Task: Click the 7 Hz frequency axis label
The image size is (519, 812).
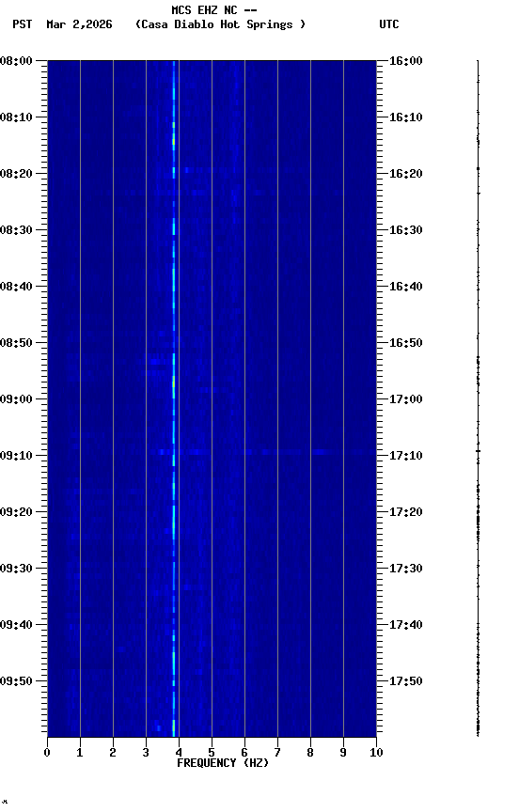Action: coord(277,753)
